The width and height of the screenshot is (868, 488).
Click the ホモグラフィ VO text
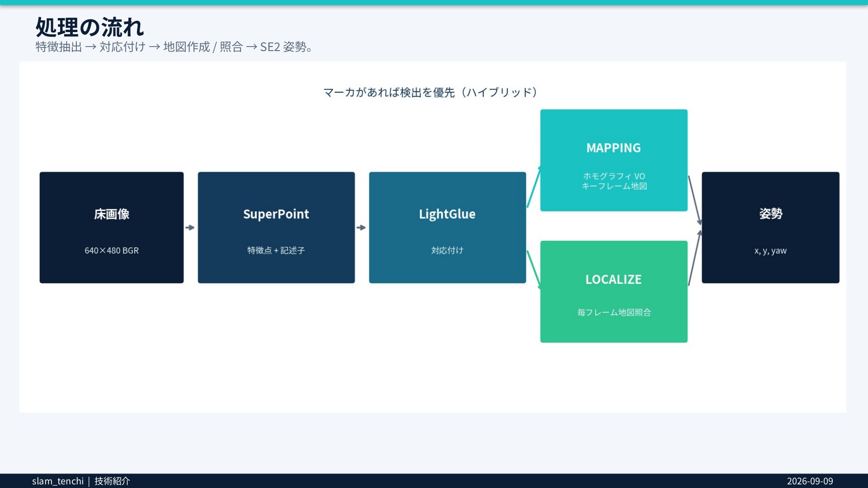[614, 176]
